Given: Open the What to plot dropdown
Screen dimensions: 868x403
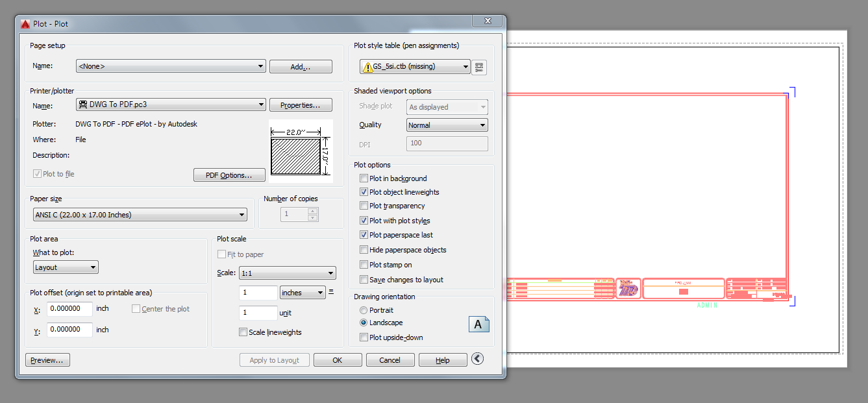Looking at the screenshot, I should 66,267.
